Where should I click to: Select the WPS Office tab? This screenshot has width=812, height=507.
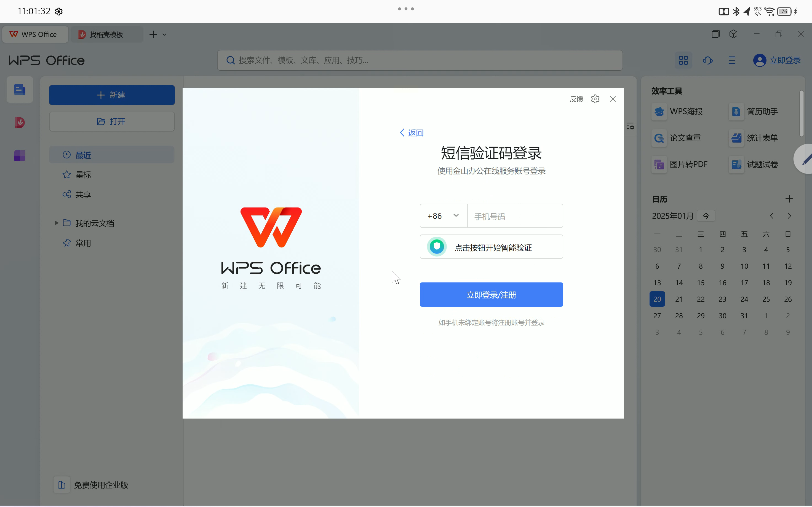tap(35, 34)
